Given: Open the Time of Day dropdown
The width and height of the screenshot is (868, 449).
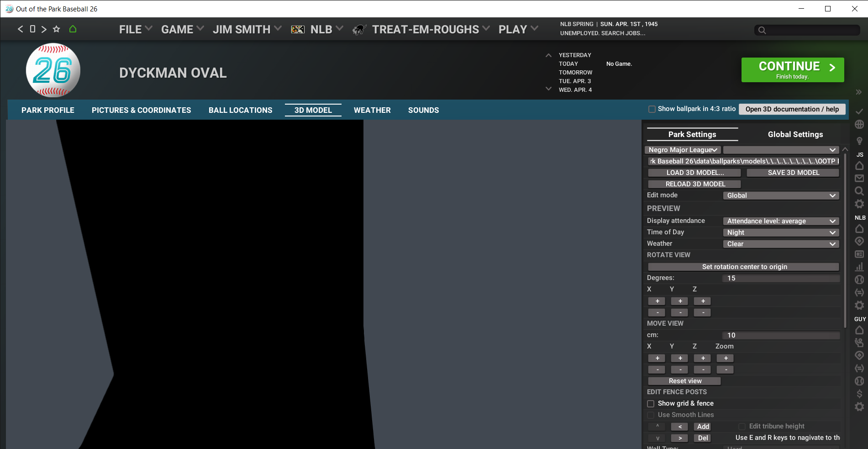Looking at the screenshot, I should click(x=781, y=232).
